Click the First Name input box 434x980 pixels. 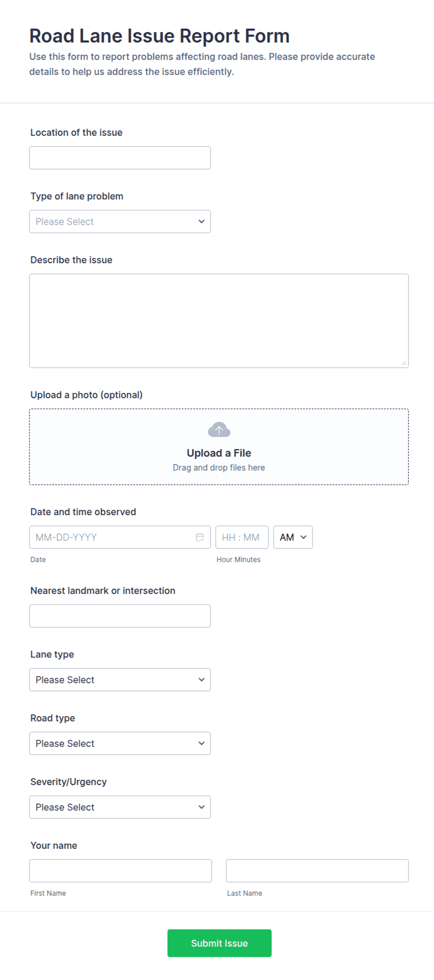(120, 871)
